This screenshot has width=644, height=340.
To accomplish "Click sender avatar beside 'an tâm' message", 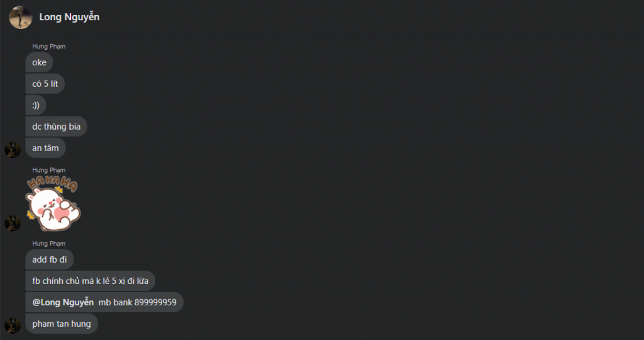I will pos(13,150).
